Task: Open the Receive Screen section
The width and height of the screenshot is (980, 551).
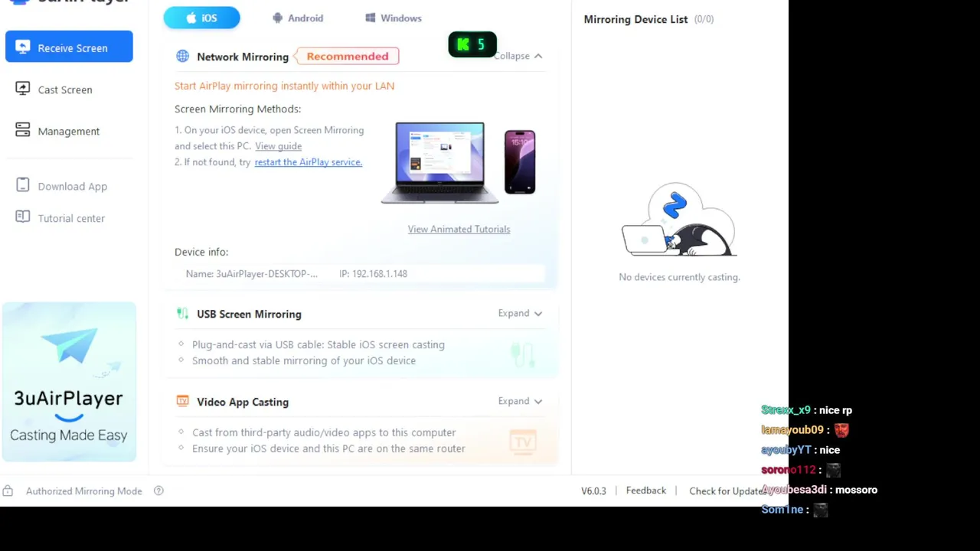Action: click(x=69, y=47)
